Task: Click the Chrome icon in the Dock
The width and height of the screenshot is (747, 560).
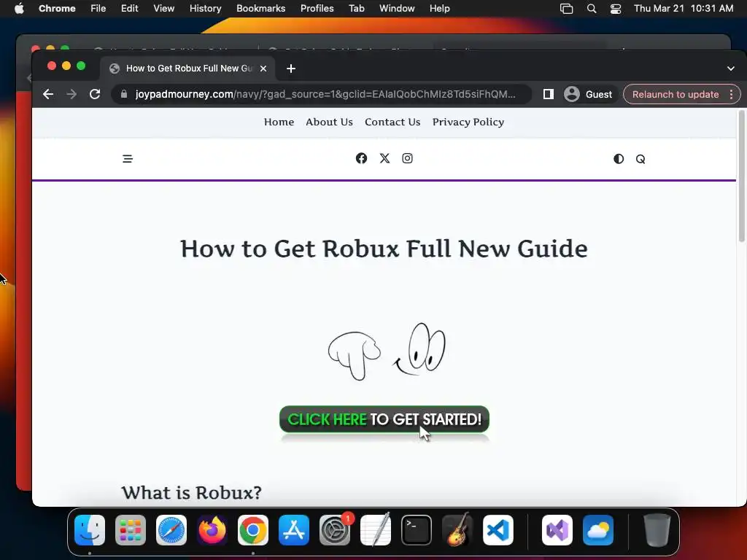Action: pos(253,530)
